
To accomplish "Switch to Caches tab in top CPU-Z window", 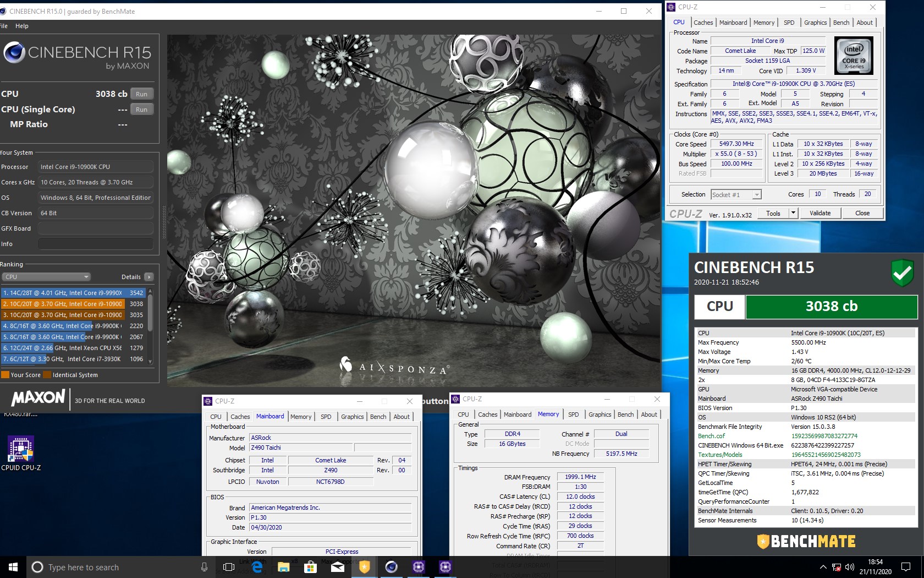I will [x=703, y=23].
